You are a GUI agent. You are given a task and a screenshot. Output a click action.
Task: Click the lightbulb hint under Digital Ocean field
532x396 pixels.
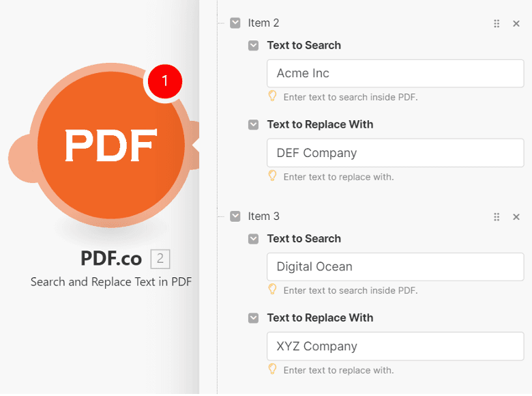coord(273,289)
